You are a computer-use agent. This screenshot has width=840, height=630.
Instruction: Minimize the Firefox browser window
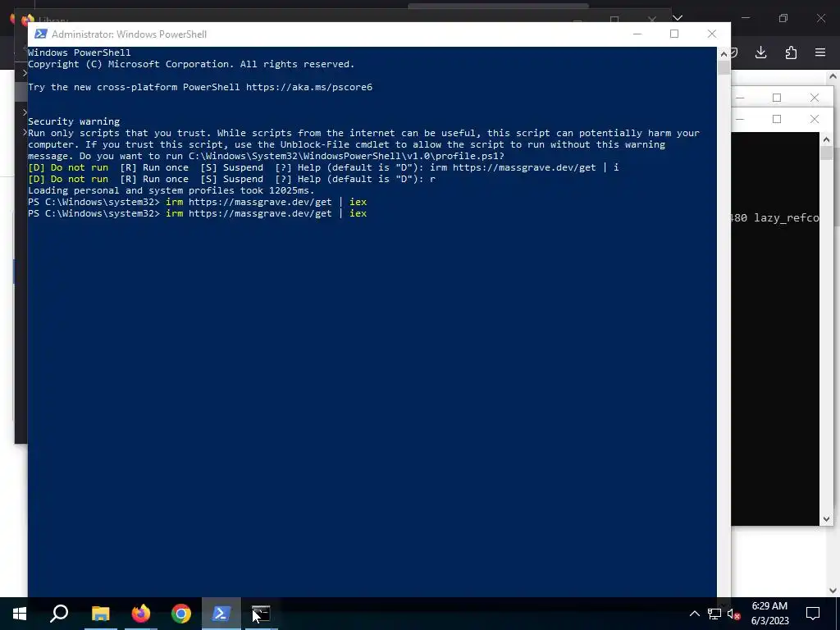pos(746,18)
